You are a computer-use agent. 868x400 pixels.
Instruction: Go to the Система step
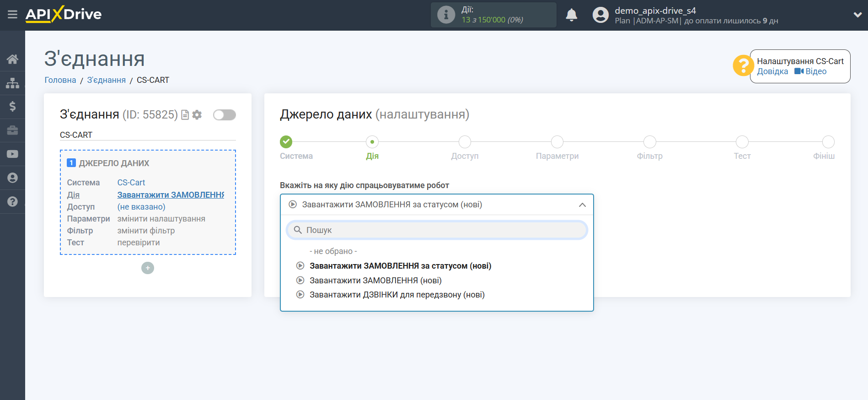(x=286, y=142)
